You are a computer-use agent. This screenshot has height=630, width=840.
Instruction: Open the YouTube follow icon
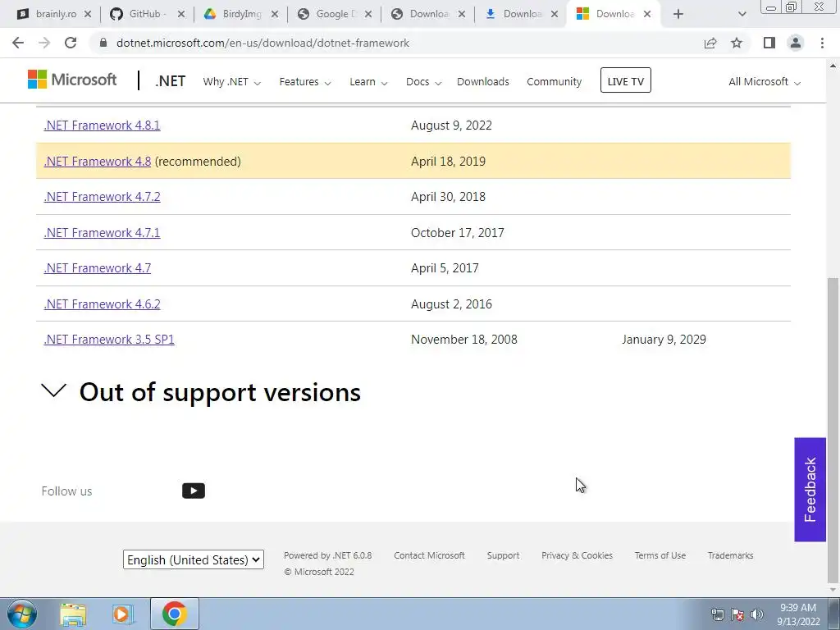tap(194, 491)
